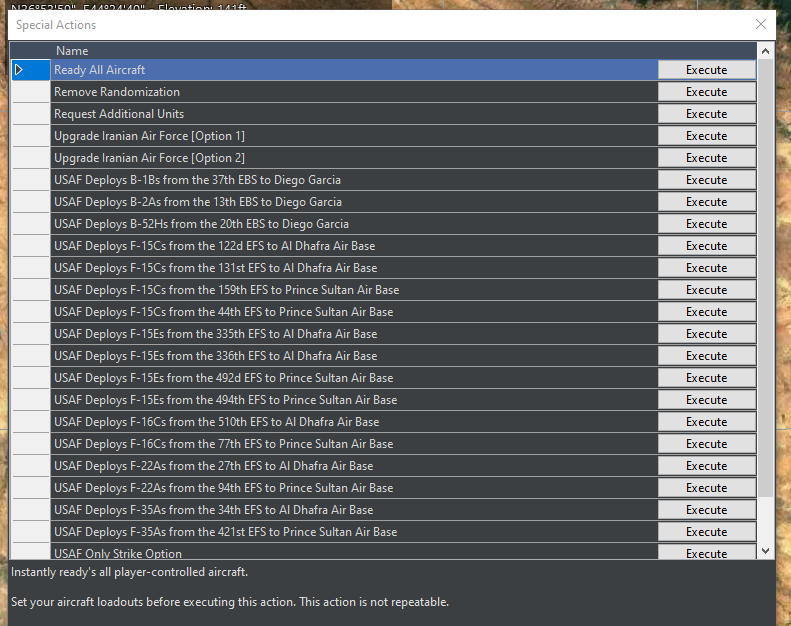791x626 pixels.
Task: Click the current-row arrow indicator
Action: [x=19, y=70]
